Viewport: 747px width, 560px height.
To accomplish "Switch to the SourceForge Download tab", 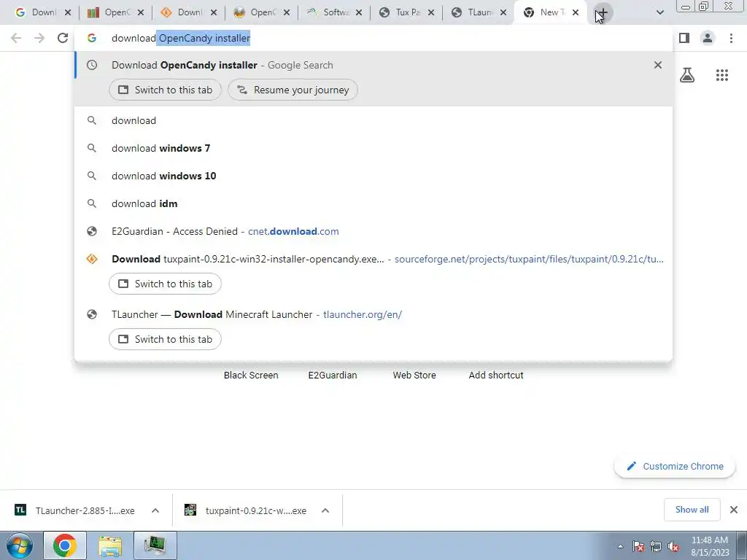I will click(x=181, y=13).
